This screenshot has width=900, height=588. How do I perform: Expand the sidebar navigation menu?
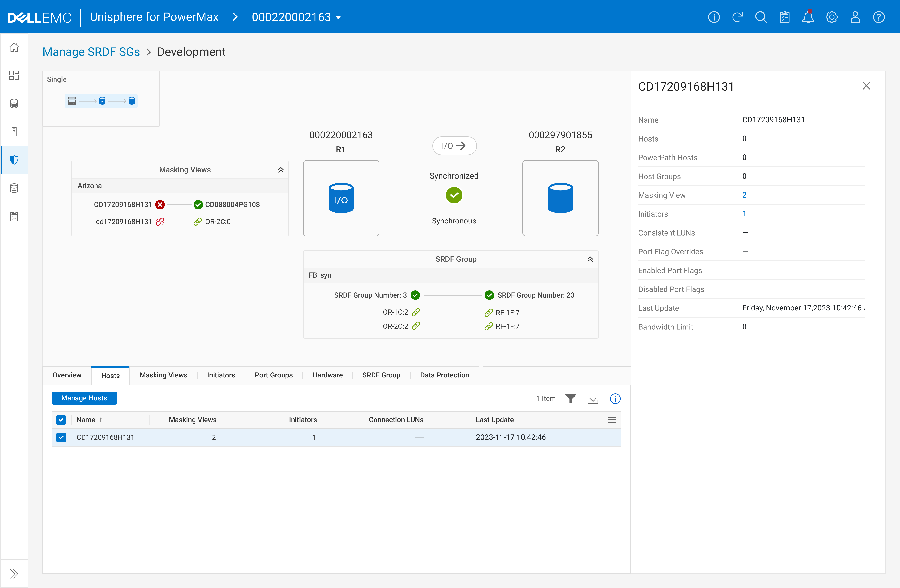14,574
